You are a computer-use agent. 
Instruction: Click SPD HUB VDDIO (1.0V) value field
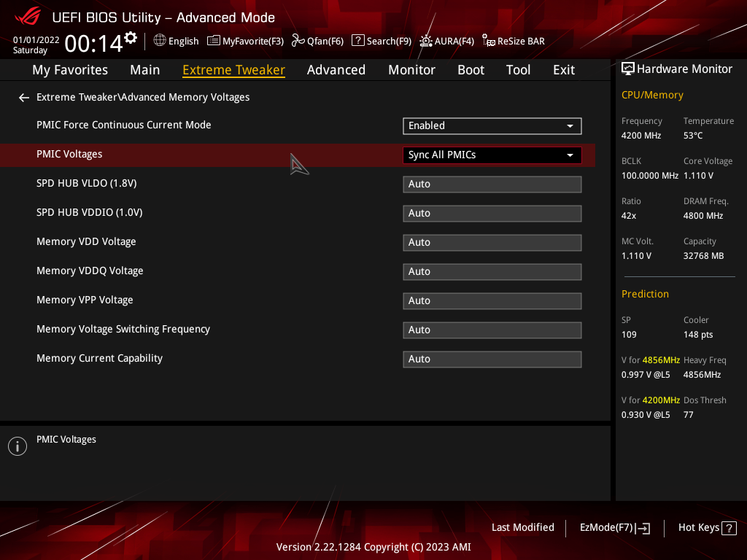pos(492,214)
